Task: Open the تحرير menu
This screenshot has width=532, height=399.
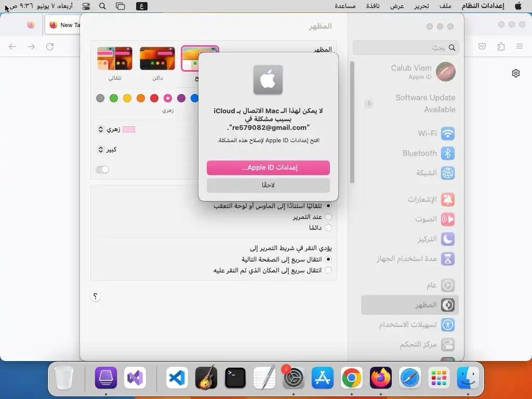Action: (421, 6)
